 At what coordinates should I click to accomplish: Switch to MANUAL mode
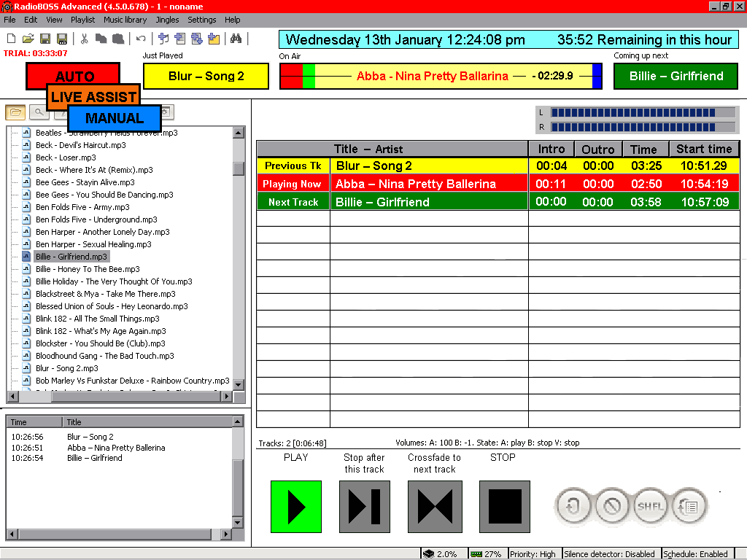tap(115, 118)
